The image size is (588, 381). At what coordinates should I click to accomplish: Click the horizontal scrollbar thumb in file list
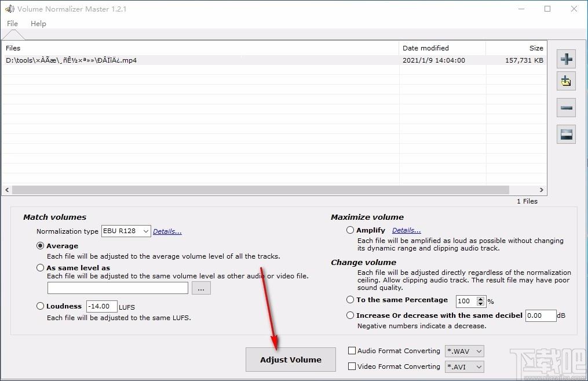click(260, 190)
